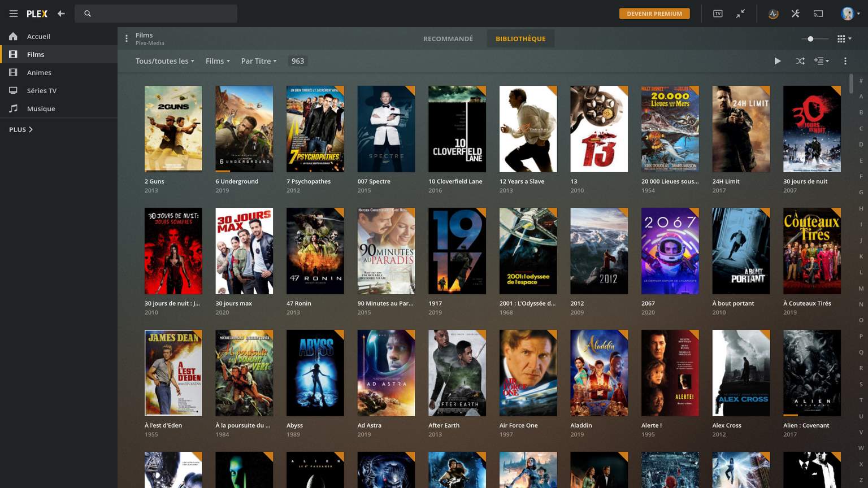
Task: Open Musique library in sidebar
Action: tap(59, 108)
